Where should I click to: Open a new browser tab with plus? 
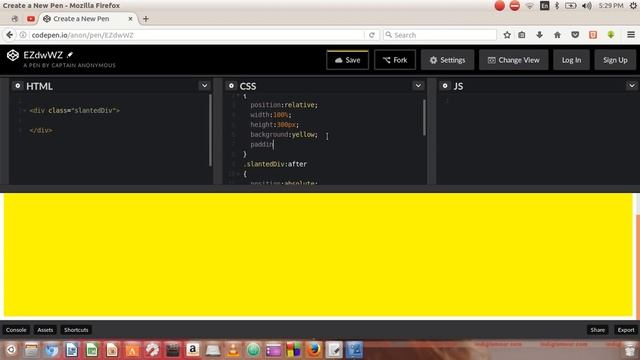click(x=146, y=19)
